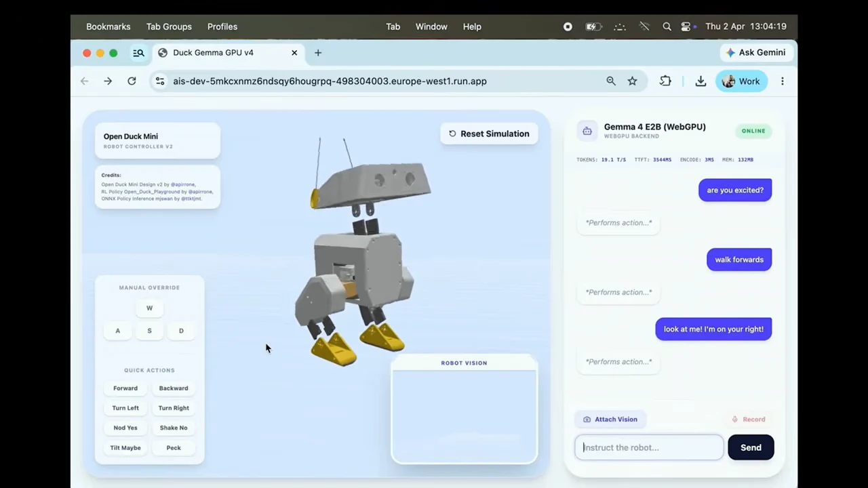Click the TOKENS 19.1 T/S stat
Image resolution: width=868 pixels, height=488 pixels.
pos(601,160)
